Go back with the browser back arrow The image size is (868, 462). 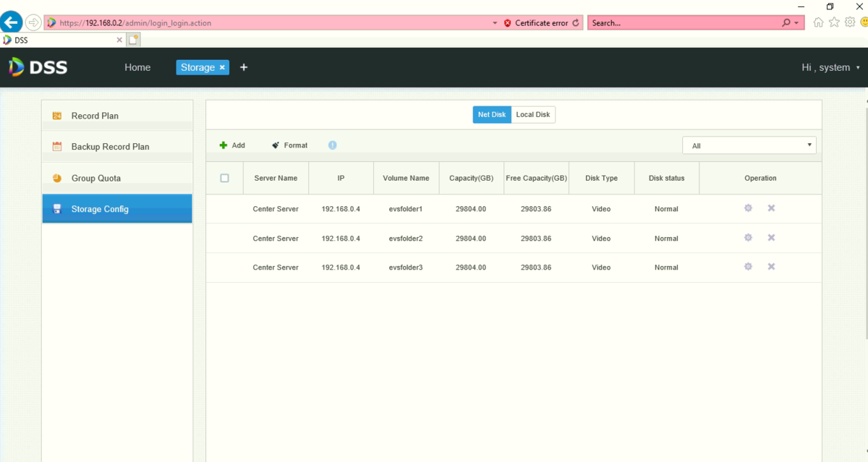[12, 22]
